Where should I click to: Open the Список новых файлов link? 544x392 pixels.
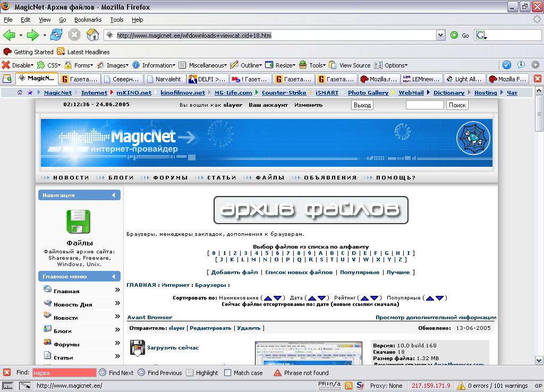(x=299, y=272)
